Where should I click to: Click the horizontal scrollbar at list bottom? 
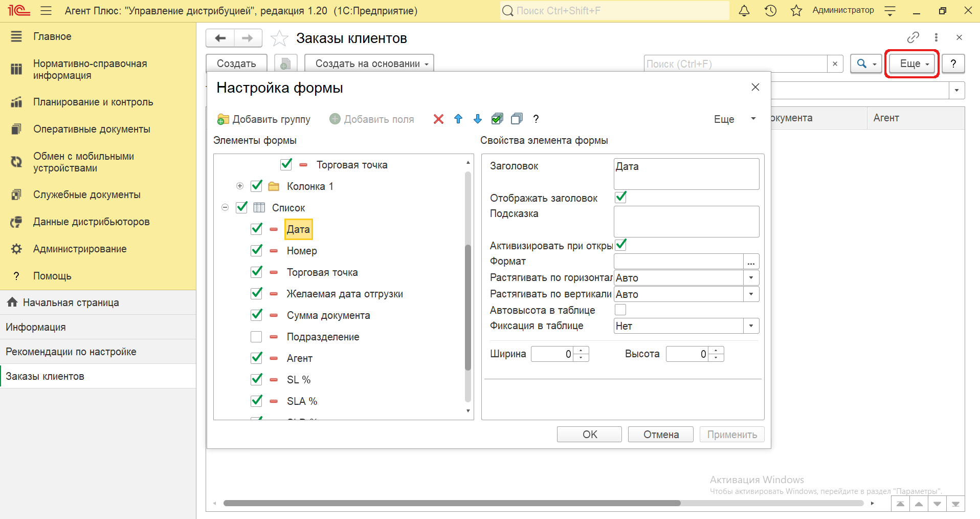(452, 503)
